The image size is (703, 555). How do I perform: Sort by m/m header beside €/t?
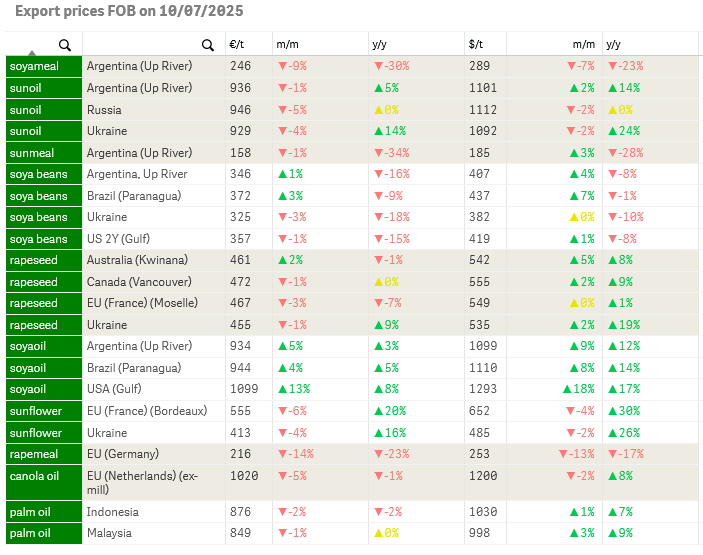point(287,44)
